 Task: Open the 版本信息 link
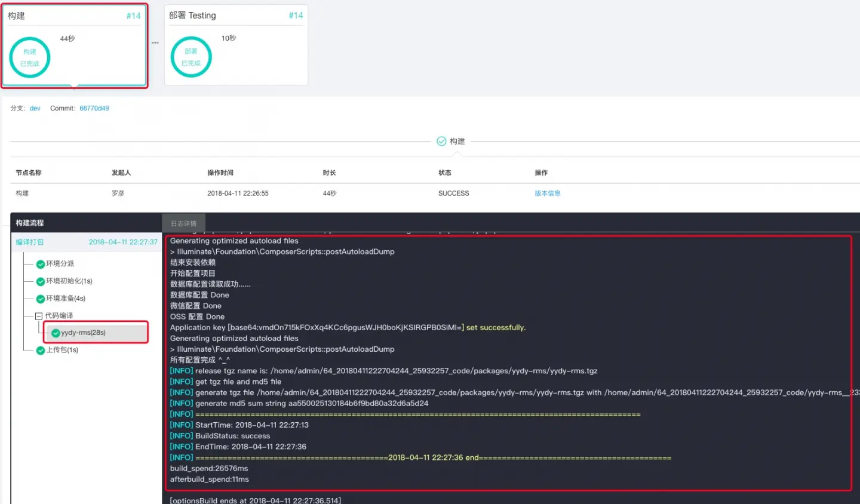[x=548, y=193]
